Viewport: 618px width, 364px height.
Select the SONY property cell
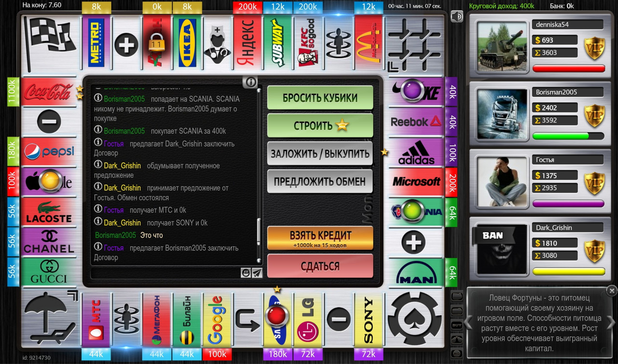369,321
